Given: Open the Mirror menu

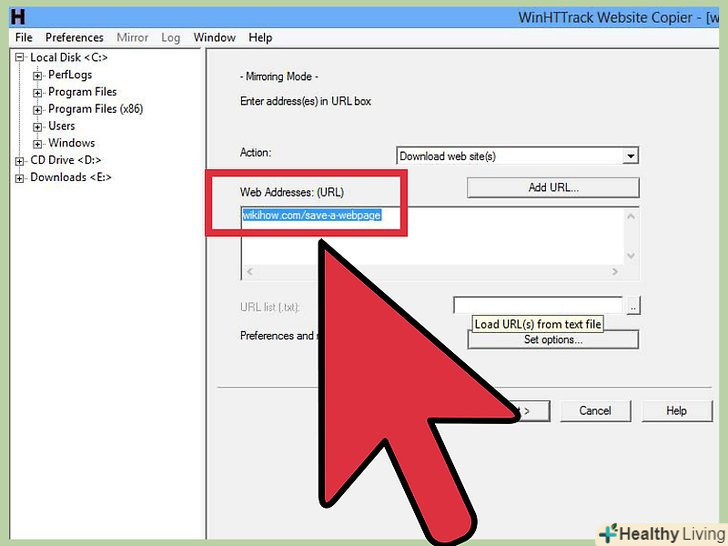Looking at the screenshot, I should pos(132,38).
